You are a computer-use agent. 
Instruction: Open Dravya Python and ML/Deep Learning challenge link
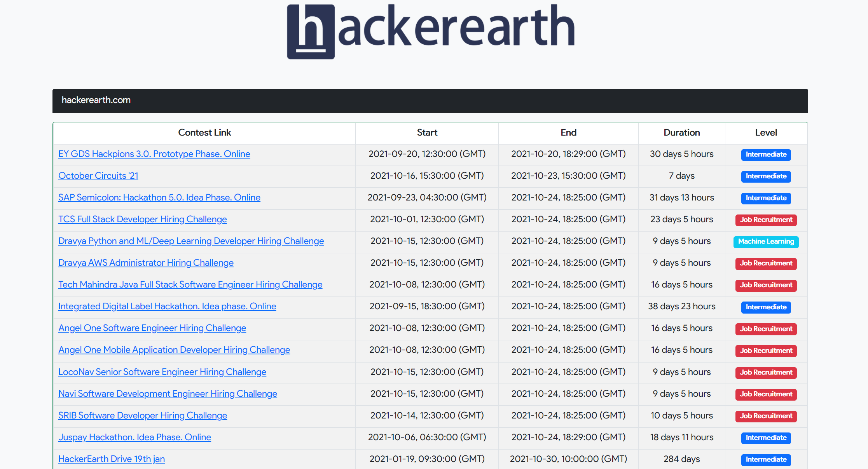191,241
